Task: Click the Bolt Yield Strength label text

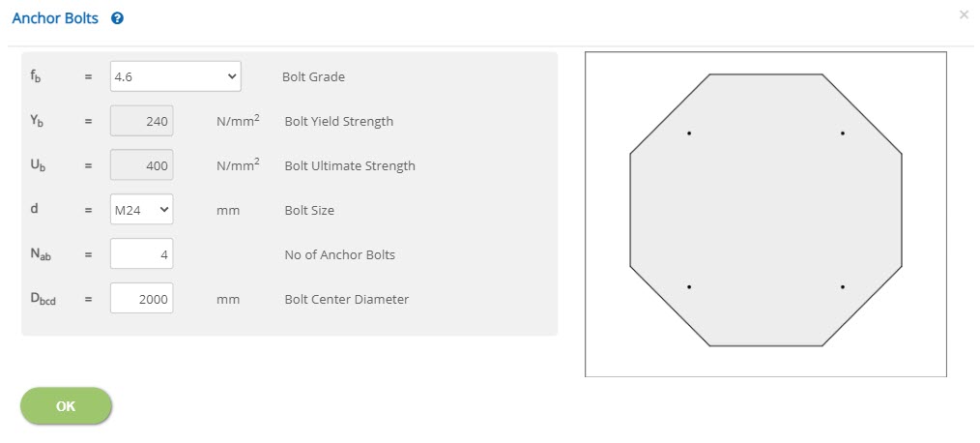Action: [339, 121]
